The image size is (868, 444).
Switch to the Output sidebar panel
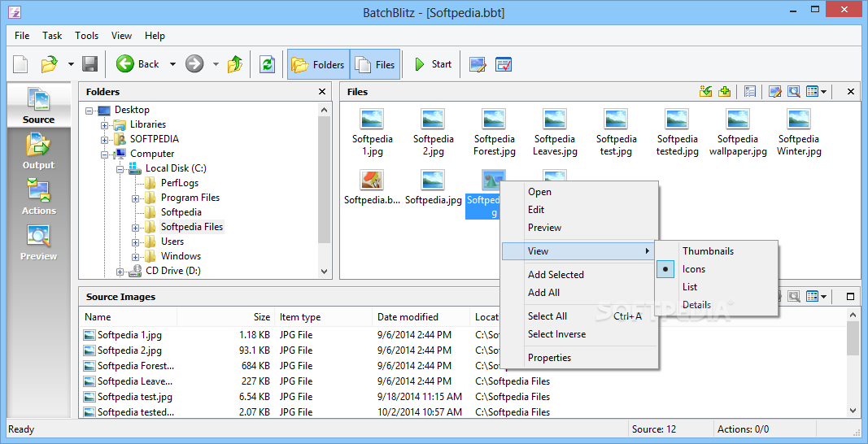point(39,150)
